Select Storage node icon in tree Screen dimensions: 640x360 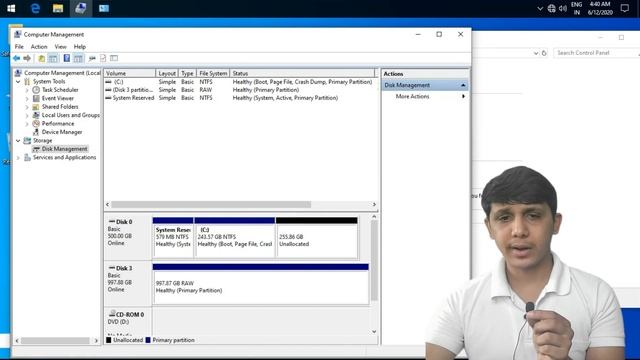coord(27,140)
